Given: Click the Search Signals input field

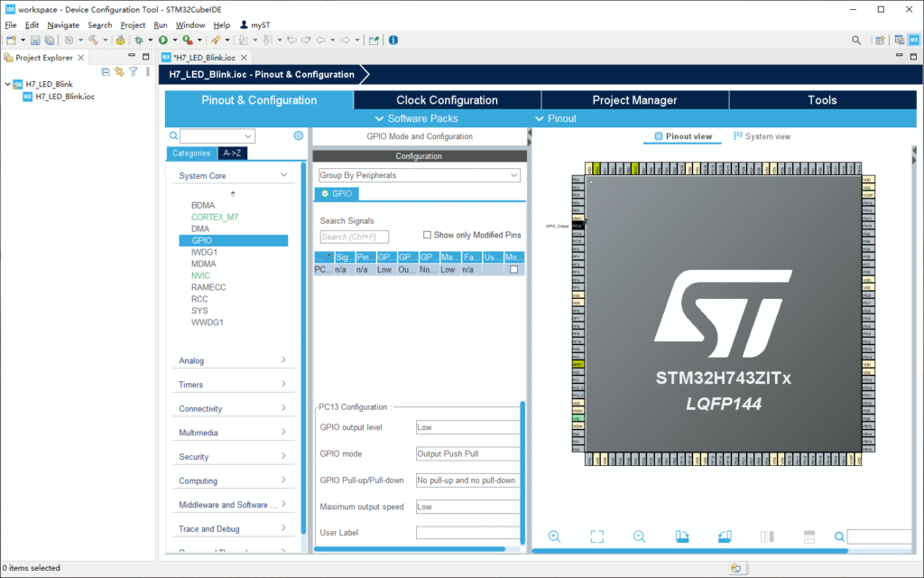Looking at the screenshot, I should click(354, 237).
